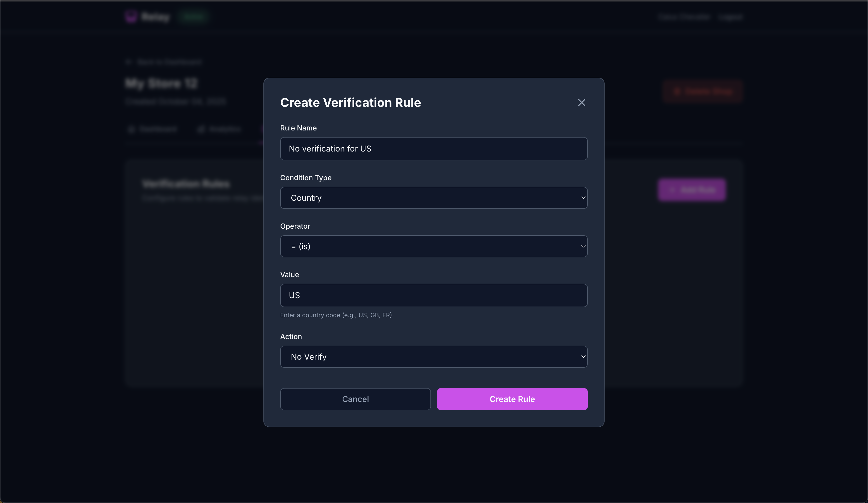Click the My Store 12 heading

point(161,83)
